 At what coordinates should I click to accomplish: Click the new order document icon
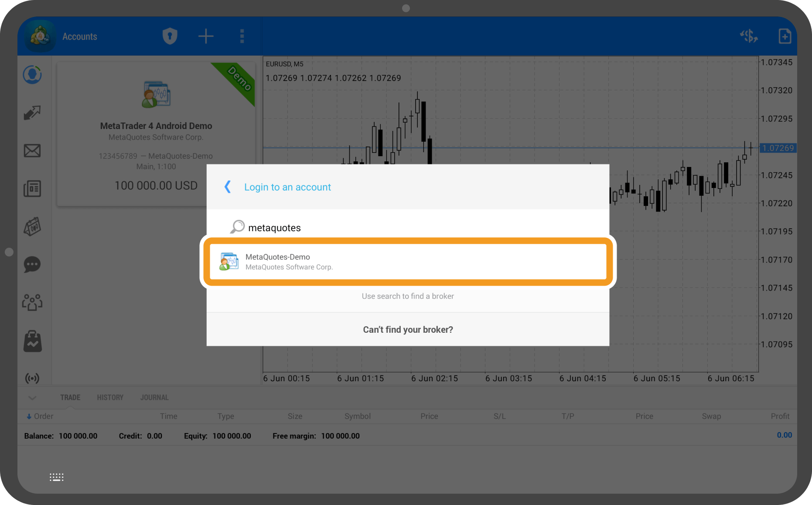tap(785, 36)
